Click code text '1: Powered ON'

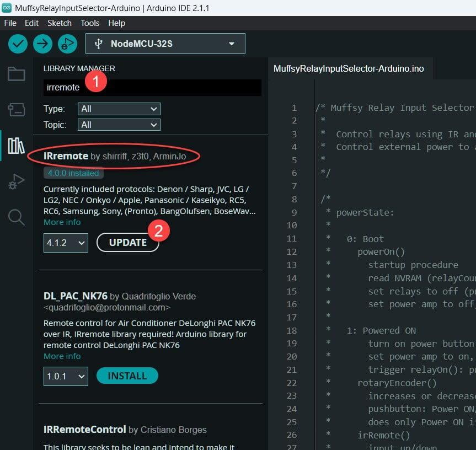pyautogui.click(x=381, y=331)
